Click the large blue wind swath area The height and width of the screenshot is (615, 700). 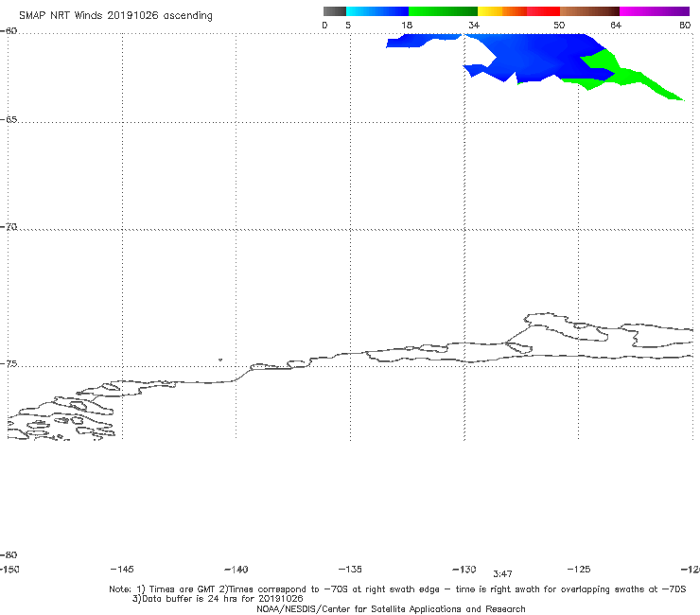(540, 56)
